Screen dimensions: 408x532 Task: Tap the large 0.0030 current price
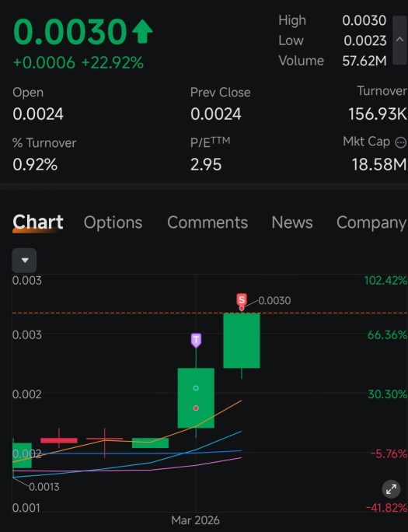70,32
